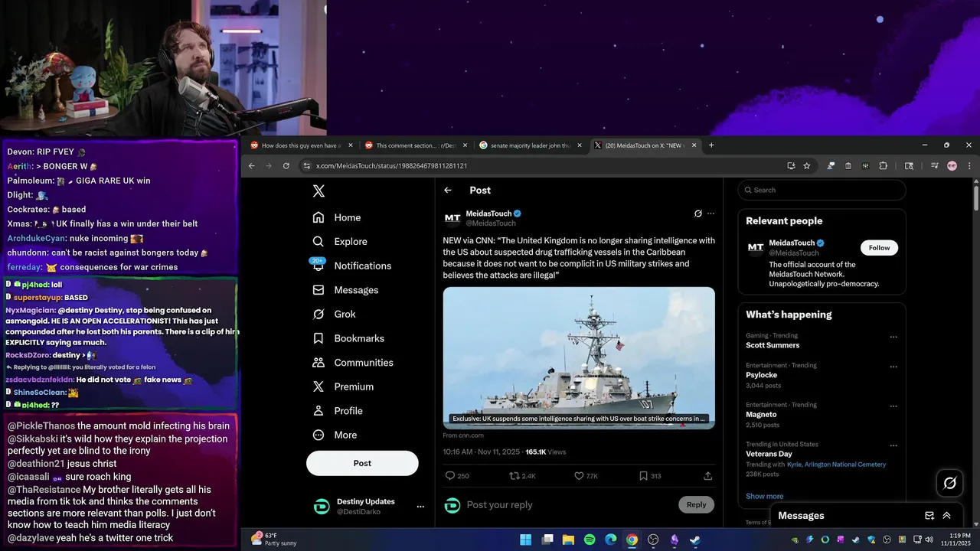This screenshot has height=551, width=980.
Task: Bookmark this page star icon
Action: (806, 165)
